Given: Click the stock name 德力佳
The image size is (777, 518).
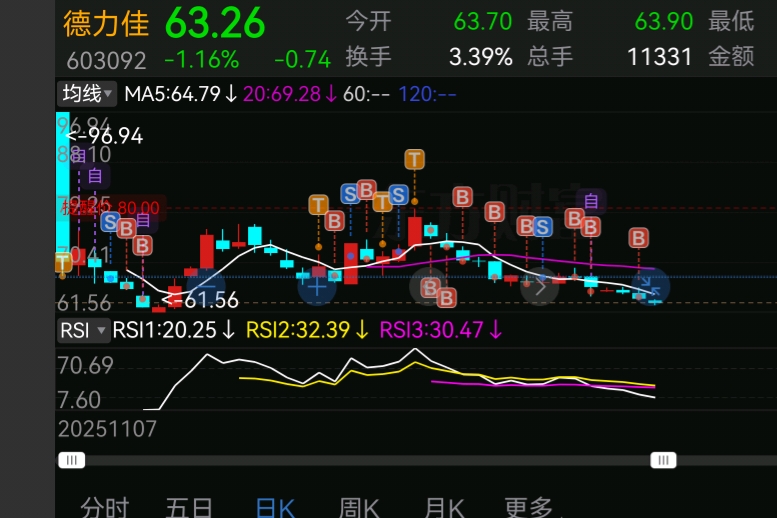Looking at the screenshot, I should (x=106, y=24).
